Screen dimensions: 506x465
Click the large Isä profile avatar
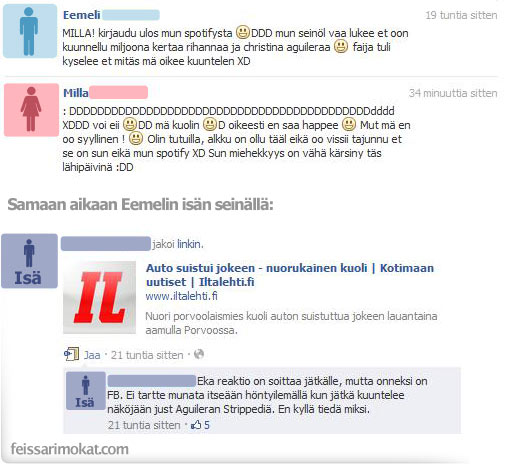(x=29, y=261)
